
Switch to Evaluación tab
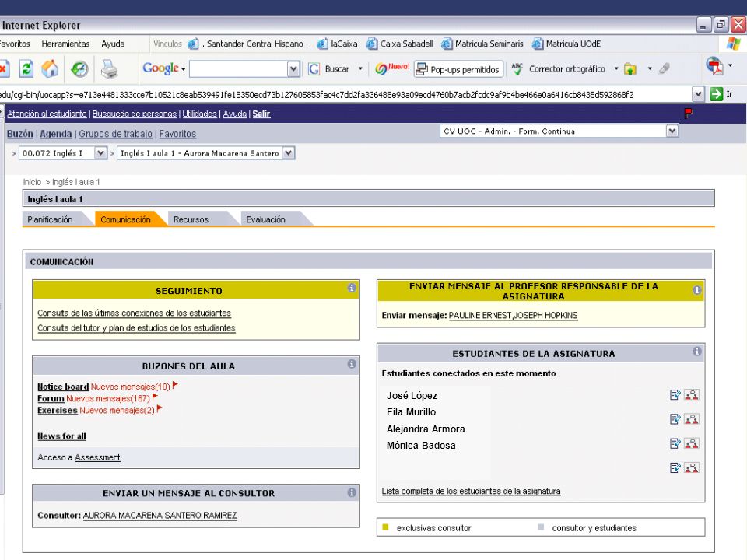tap(266, 219)
